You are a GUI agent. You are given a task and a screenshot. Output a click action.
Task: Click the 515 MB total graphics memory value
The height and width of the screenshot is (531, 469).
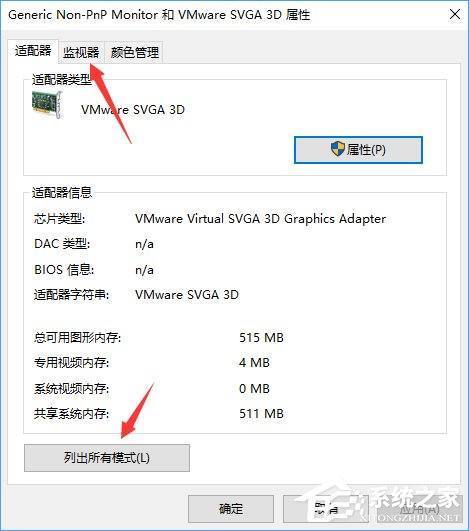click(x=261, y=338)
